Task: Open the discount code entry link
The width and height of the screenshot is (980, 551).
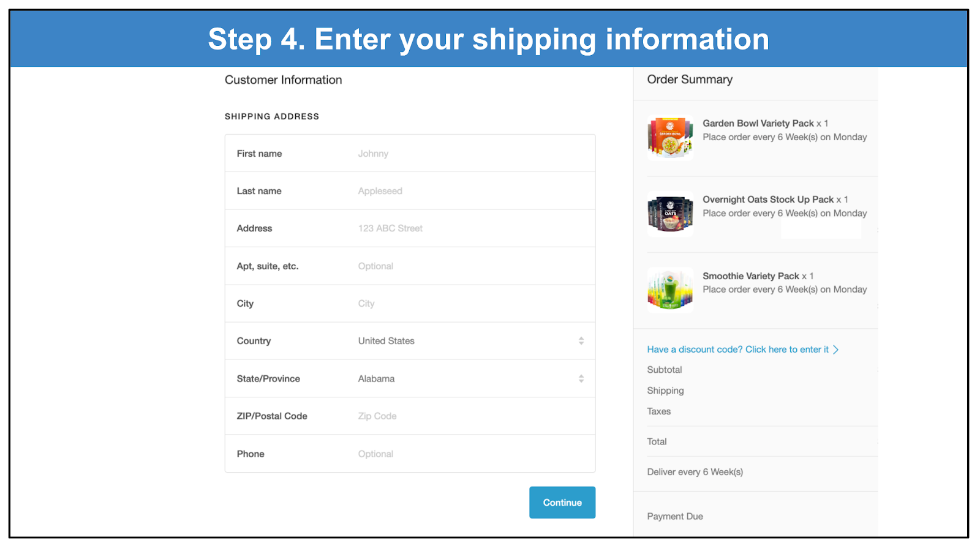Action: (737, 350)
